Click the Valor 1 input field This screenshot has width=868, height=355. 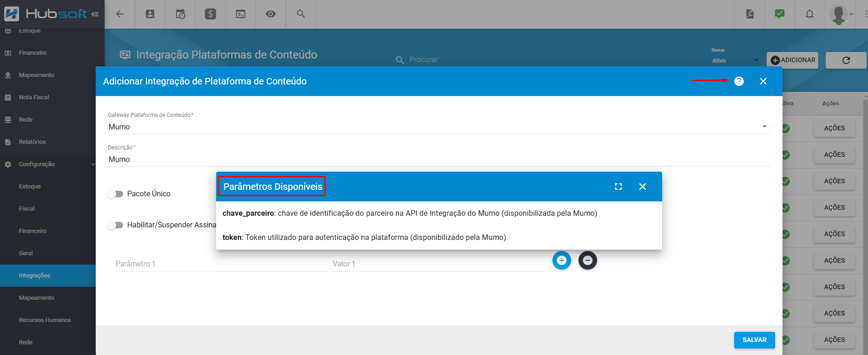click(440, 264)
